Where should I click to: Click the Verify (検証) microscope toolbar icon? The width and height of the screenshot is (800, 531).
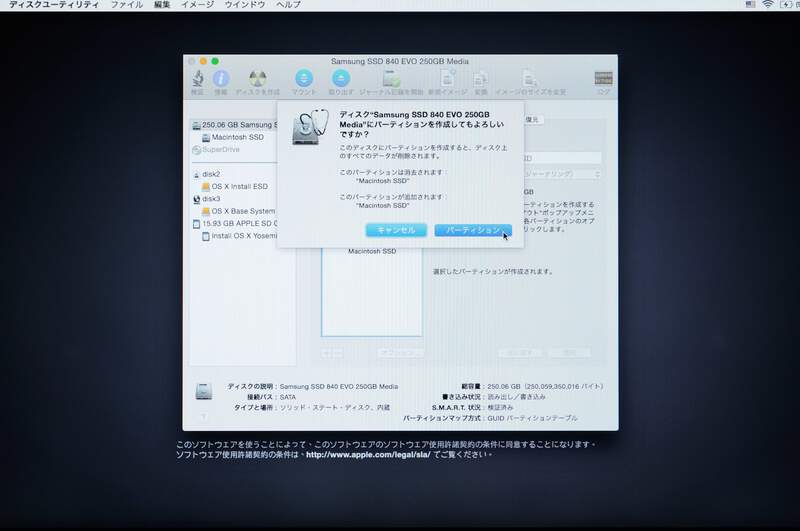point(198,79)
